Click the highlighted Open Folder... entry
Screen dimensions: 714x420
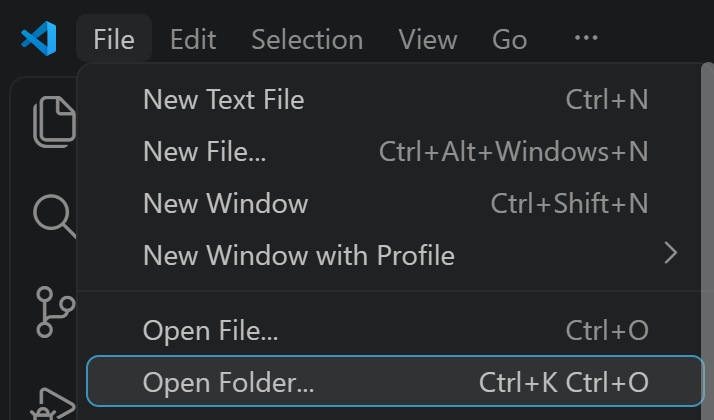click(395, 381)
